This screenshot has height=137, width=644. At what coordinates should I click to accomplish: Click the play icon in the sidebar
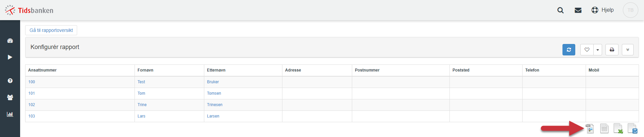(x=10, y=57)
